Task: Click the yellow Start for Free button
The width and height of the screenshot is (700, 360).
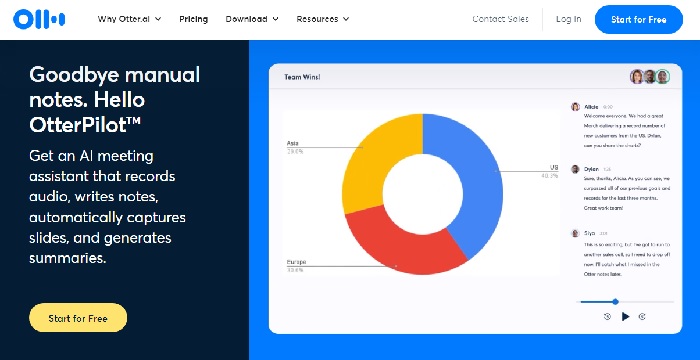Action: pos(78,318)
